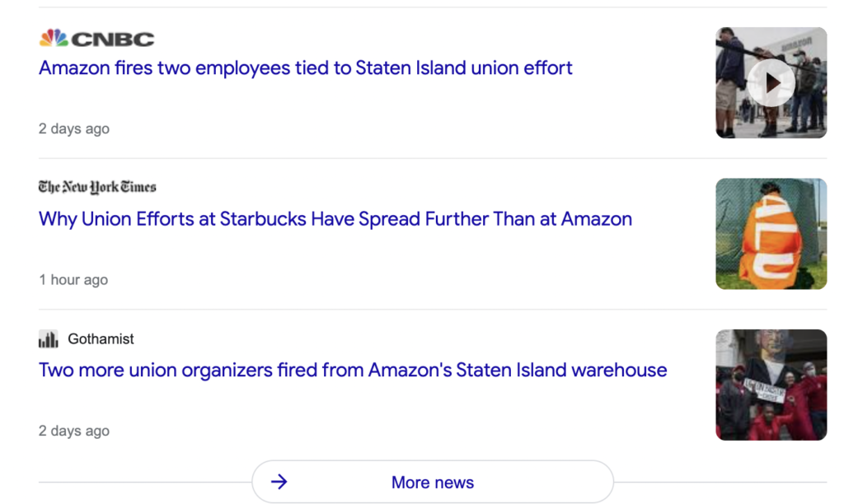The height and width of the screenshot is (504, 844).
Task: Open the 'Amazon fires two employees' headline
Action: pos(305,68)
